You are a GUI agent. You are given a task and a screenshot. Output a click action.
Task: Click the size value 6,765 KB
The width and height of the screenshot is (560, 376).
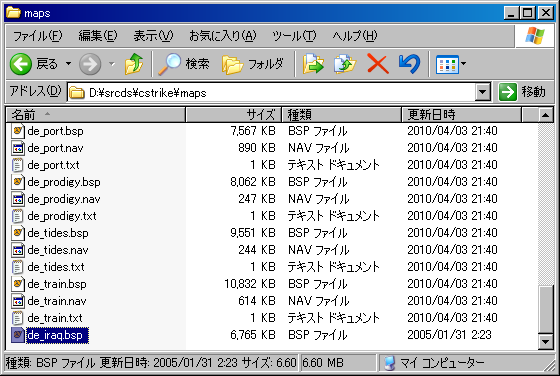[253, 335]
